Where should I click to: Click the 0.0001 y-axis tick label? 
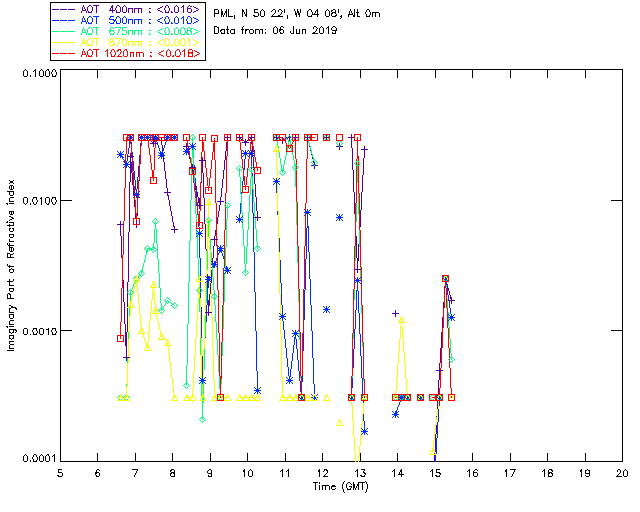(37, 459)
